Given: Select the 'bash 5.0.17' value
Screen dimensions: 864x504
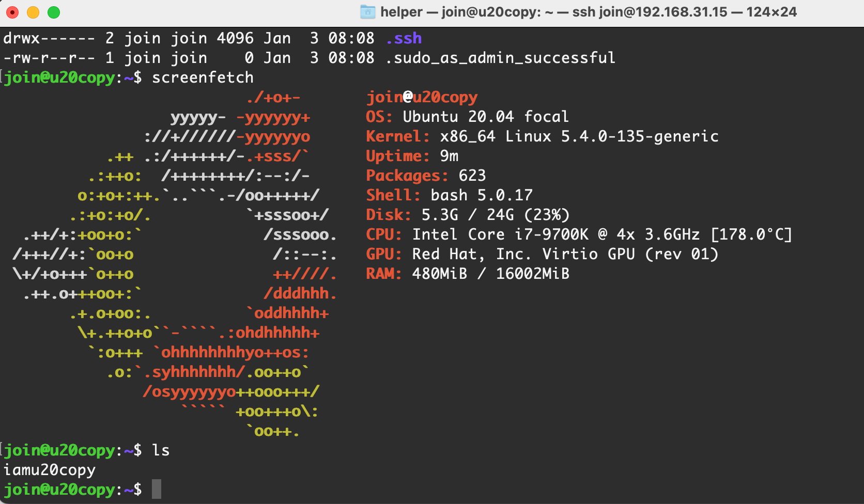Looking at the screenshot, I should pyautogui.click(x=482, y=195).
